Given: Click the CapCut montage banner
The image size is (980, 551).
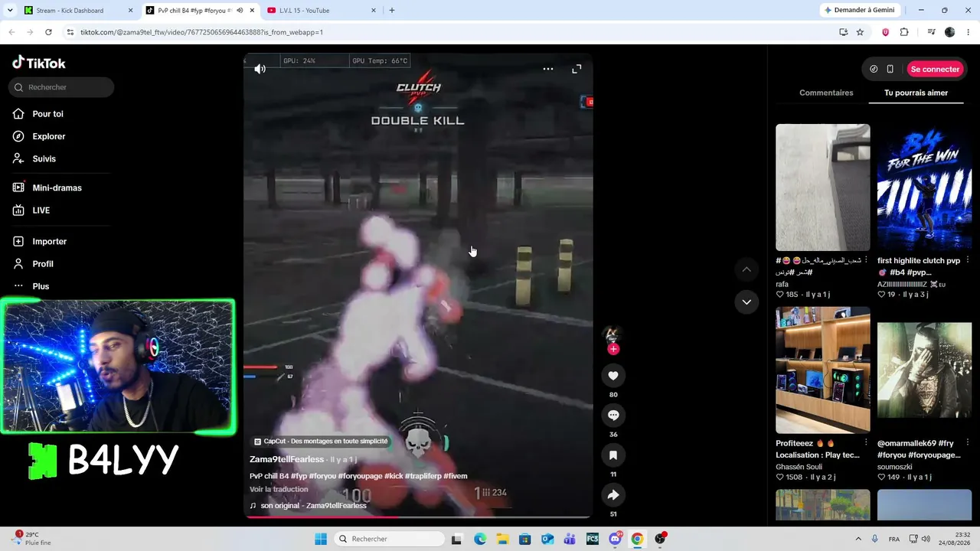Looking at the screenshot, I should 321,442.
